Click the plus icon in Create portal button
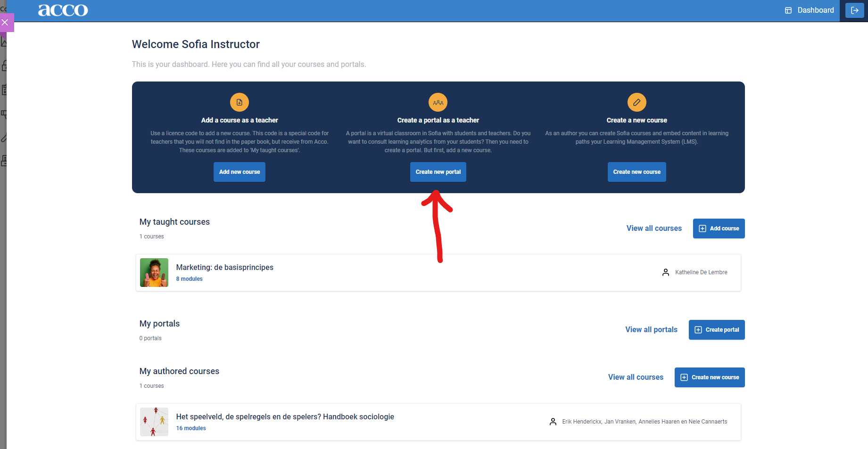Screen dimensions: 868x449 tap(698, 330)
